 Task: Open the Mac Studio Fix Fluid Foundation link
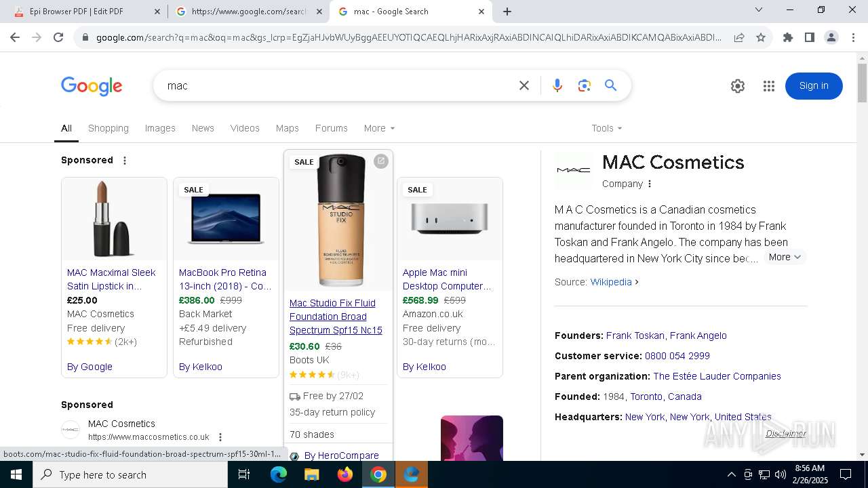click(336, 317)
